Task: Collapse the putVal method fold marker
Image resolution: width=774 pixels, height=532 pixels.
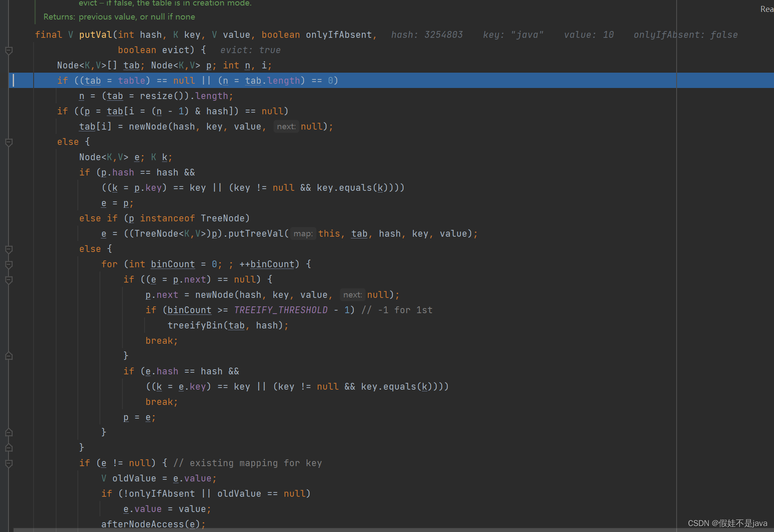Action: tap(9, 51)
